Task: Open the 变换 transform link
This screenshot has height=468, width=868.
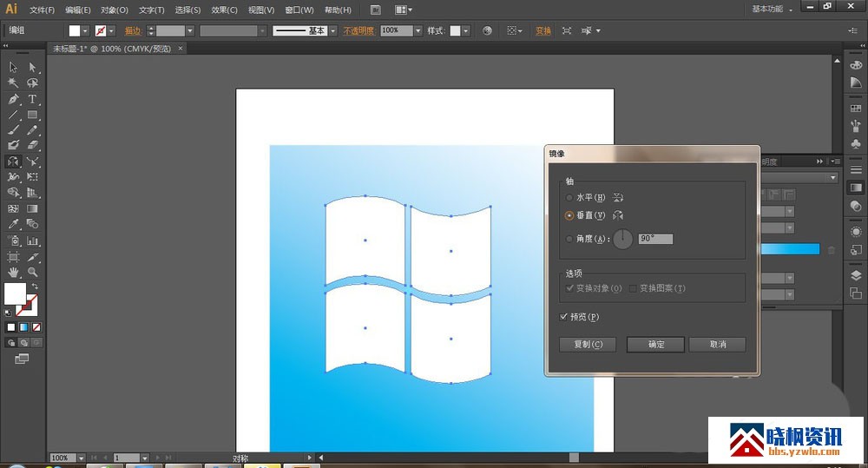Action: coord(543,31)
